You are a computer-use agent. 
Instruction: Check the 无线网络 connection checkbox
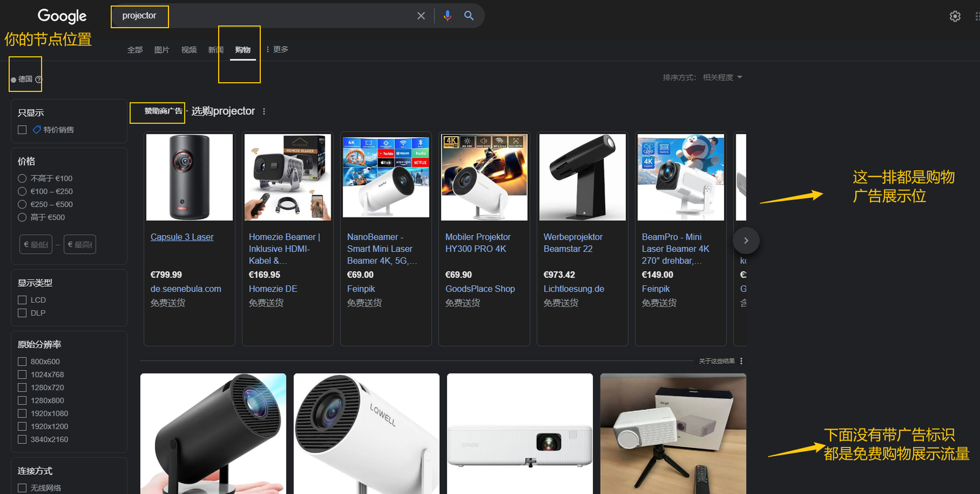pyautogui.click(x=22, y=488)
